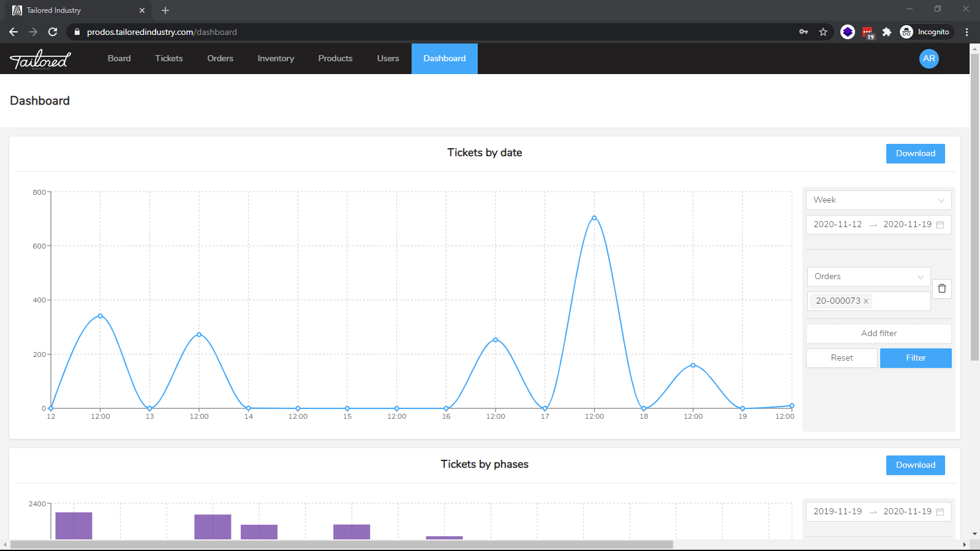Click the data point near 340 on day 12
This screenshot has width=980, height=551.
[x=100, y=316]
